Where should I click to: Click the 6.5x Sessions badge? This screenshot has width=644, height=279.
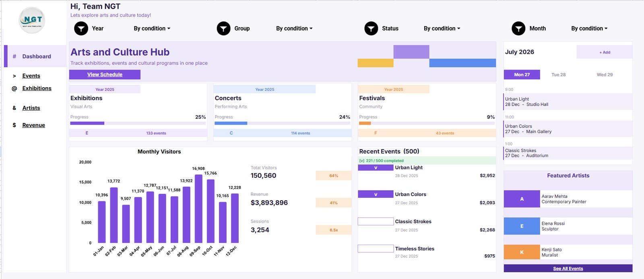tap(334, 230)
